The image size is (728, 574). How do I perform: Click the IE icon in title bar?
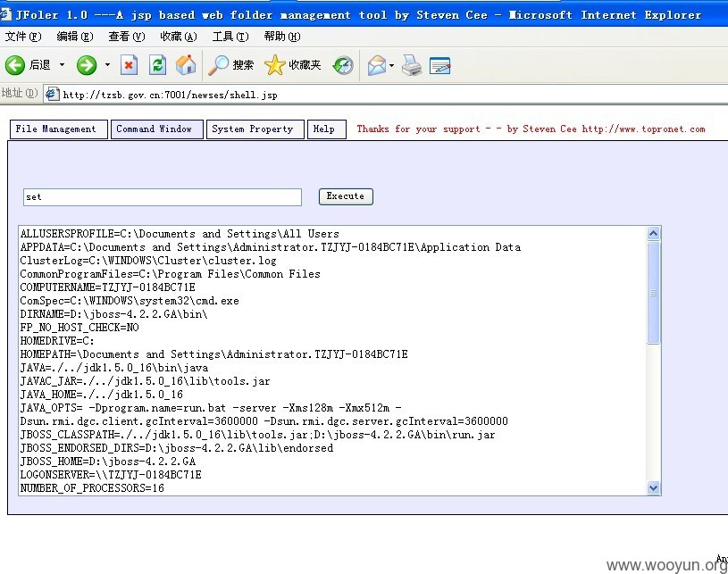[x=5, y=14]
